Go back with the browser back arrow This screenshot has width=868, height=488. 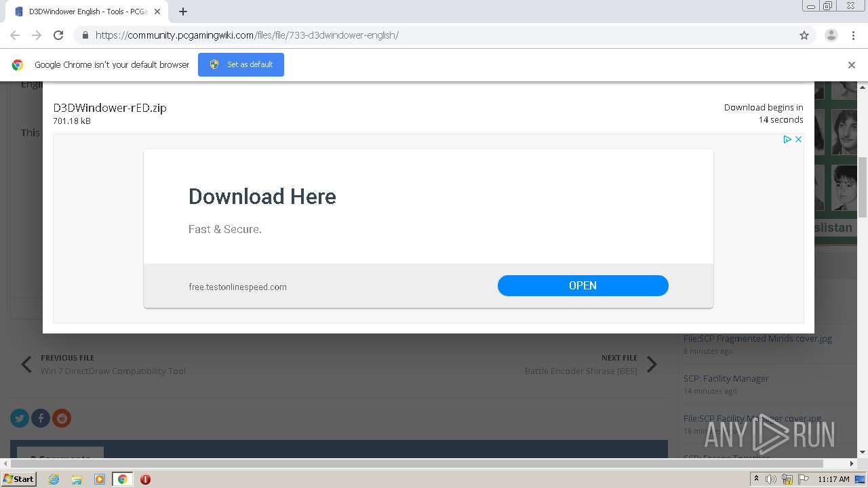click(15, 35)
